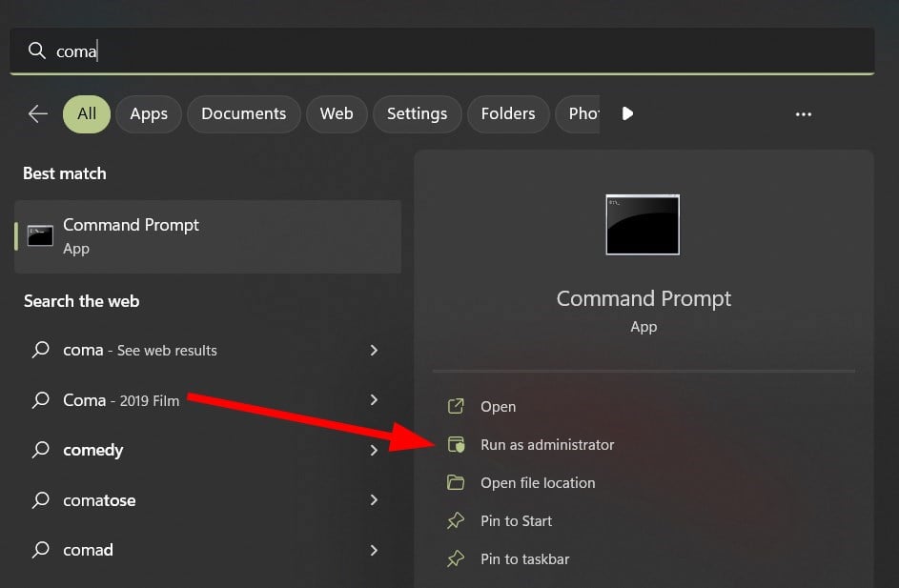Click the filter scroll-right play icon

(627, 114)
